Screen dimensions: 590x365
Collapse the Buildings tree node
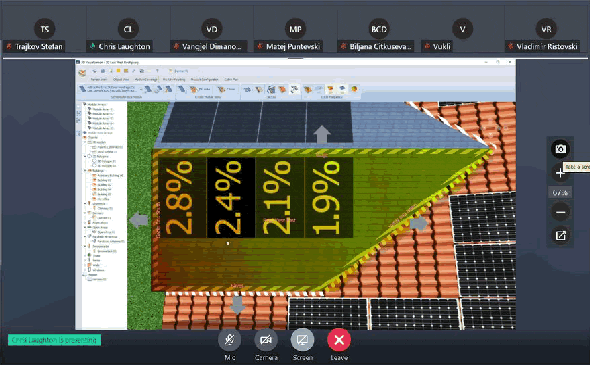tap(85, 170)
